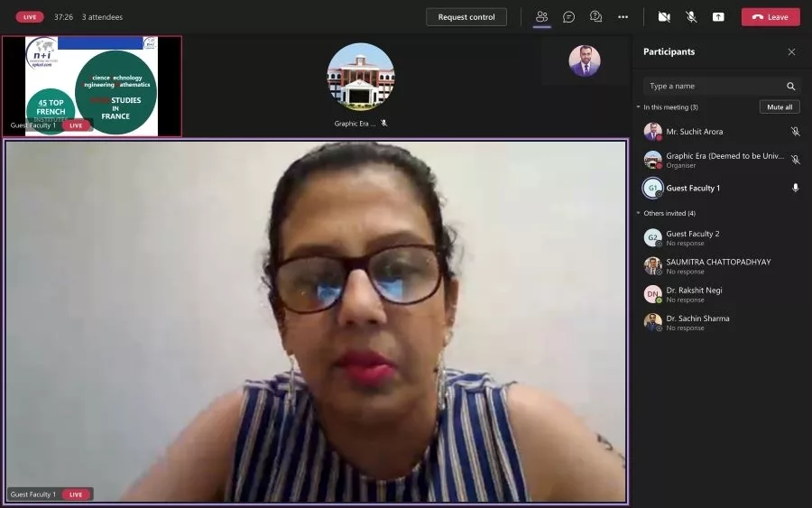Image resolution: width=812 pixels, height=508 pixels.
Task: Click the muted mic icon beside Graphic Era tile name
Action: point(383,124)
